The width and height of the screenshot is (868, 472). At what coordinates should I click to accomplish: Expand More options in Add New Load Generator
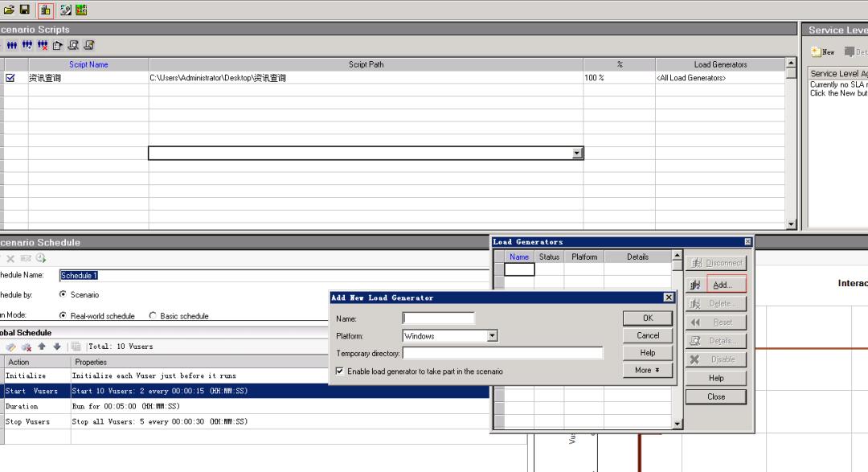(647, 370)
